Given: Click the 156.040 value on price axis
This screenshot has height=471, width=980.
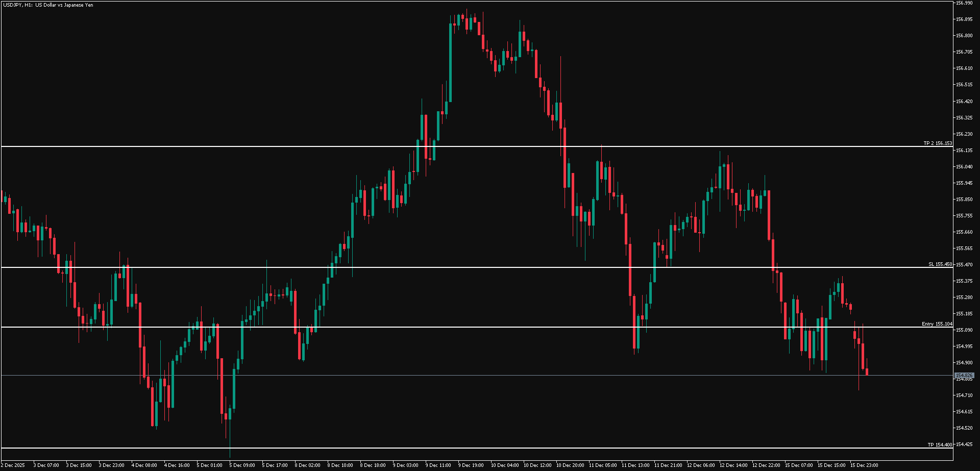Looking at the screenshot, I should (964, 167).
